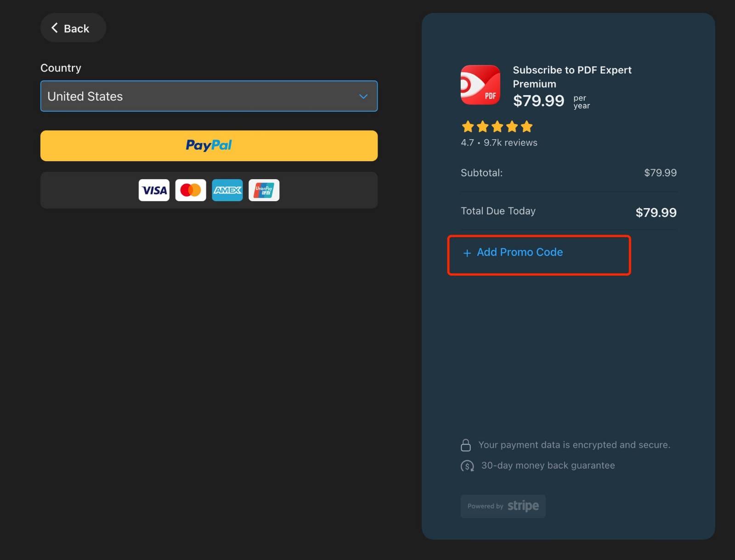Click the AMEX card icon
The image size is (735, 560).
click(227, 190)
